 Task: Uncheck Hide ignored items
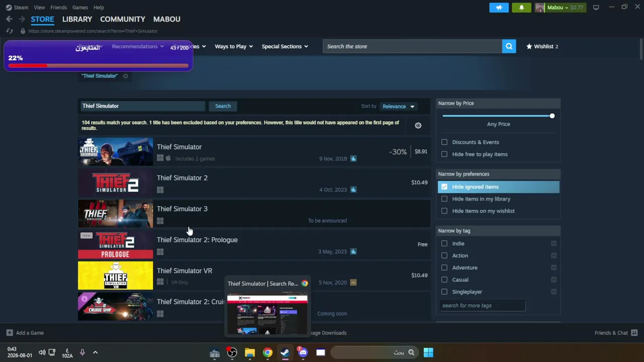pos(444,187)
